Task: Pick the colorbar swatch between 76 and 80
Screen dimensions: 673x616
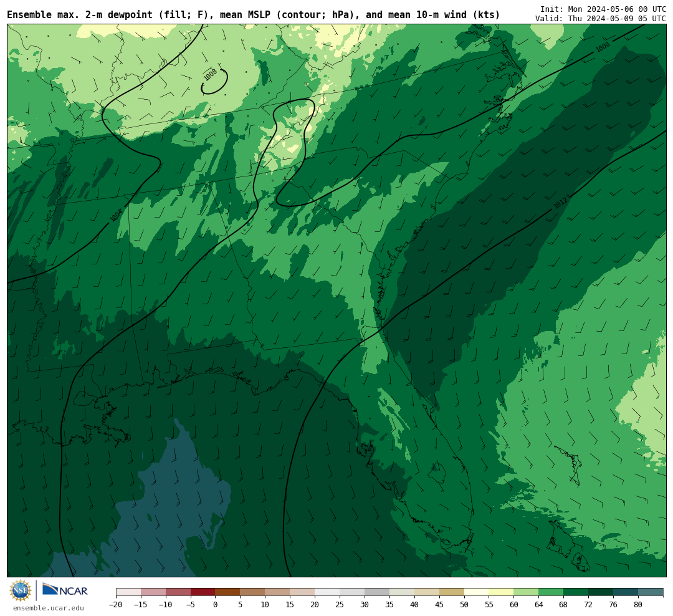Action: [x=626, y=592]
